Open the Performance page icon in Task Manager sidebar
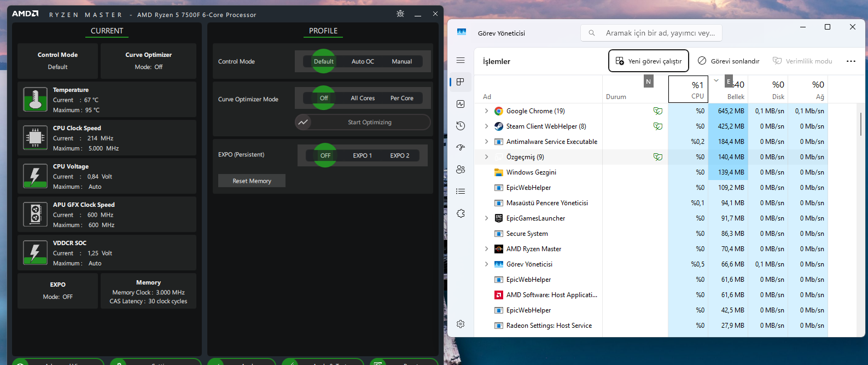This screenshot has width=868, height=365. click(461, 104)
